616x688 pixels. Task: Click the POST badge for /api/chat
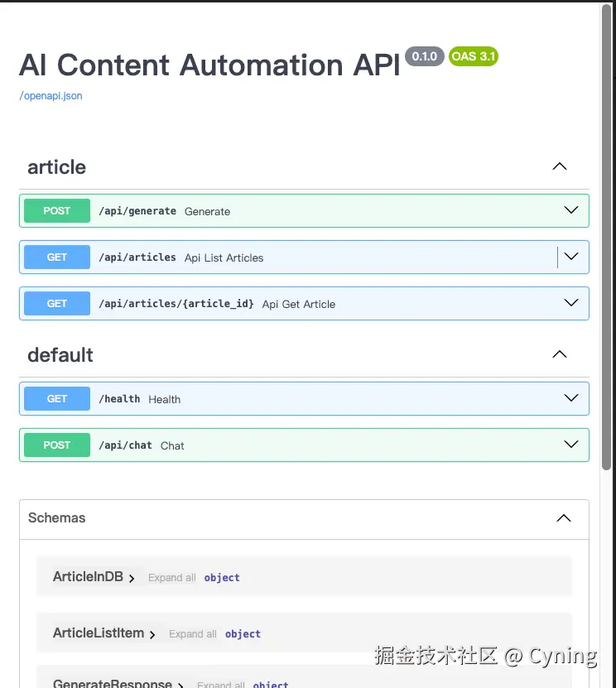57,445
